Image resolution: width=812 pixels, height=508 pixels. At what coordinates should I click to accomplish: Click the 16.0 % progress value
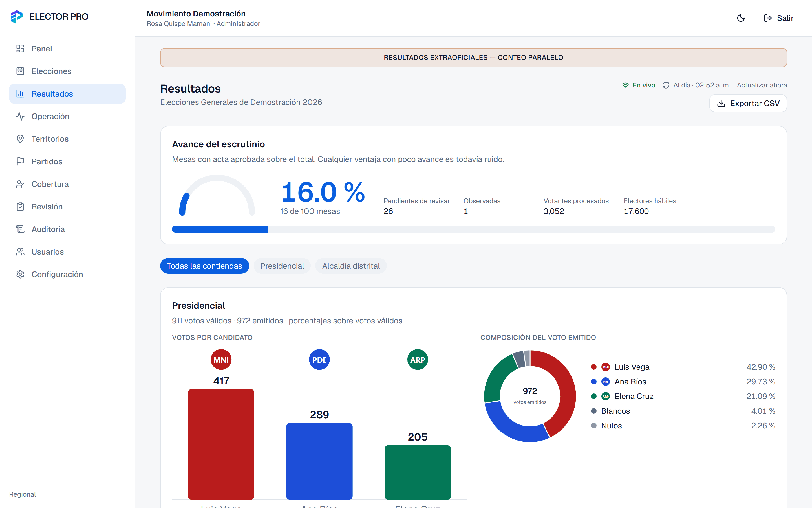323,192
